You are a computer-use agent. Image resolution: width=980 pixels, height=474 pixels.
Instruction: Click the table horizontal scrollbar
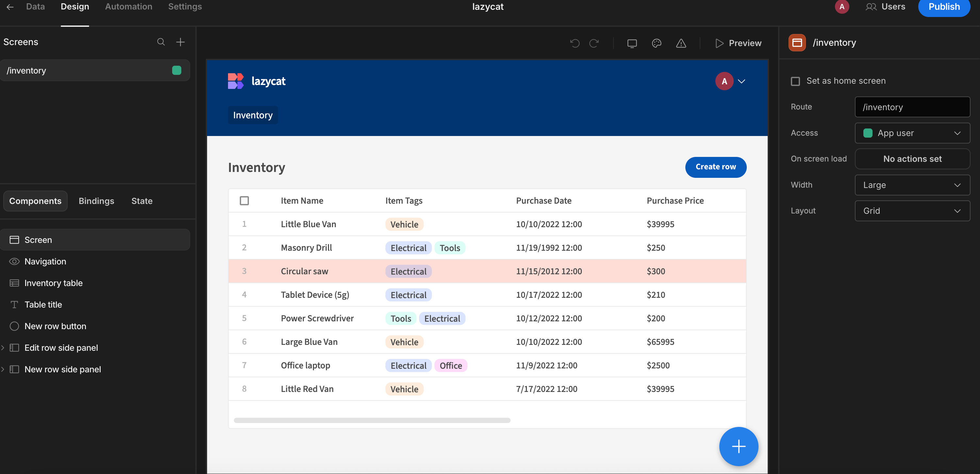tap(372, 420)
